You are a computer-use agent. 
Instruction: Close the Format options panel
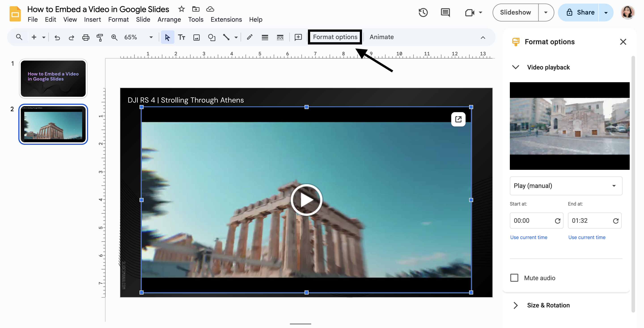click(x=623, y=42)
